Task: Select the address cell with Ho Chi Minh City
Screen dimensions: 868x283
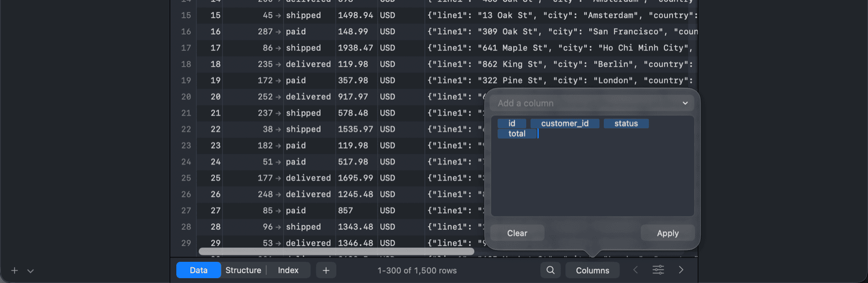Action: point(561,48)
